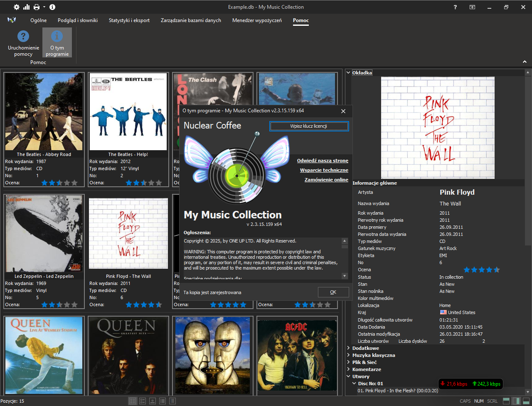Select Queen Live at Wembley cover
The width and height of the screenshot is (532, 406).
pyautogui.click(x=44, y=356)
